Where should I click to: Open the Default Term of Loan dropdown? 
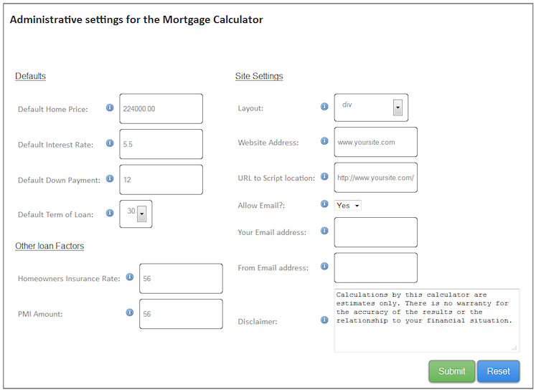(x=141, y=214)
